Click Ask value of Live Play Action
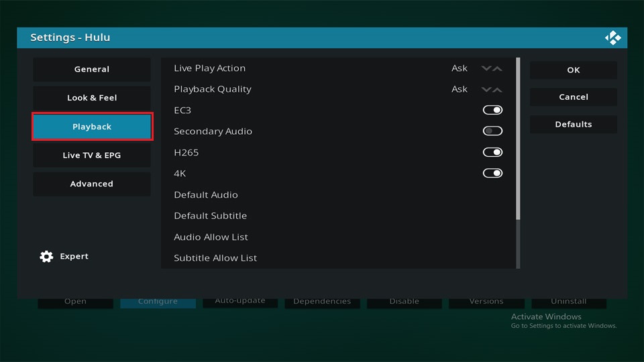Screen dimensions: 644x362 tap(459, 68)
